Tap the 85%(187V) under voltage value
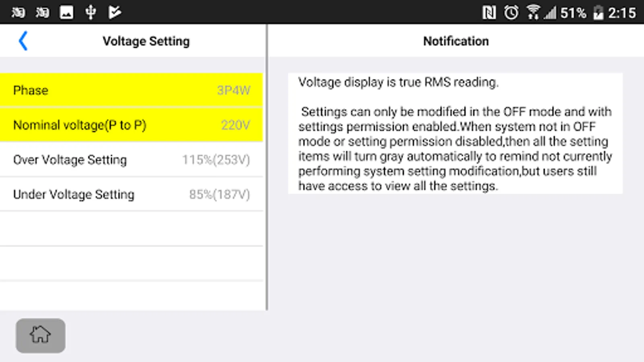This screenshot has width=644, height=362. (x=219, y=194)
